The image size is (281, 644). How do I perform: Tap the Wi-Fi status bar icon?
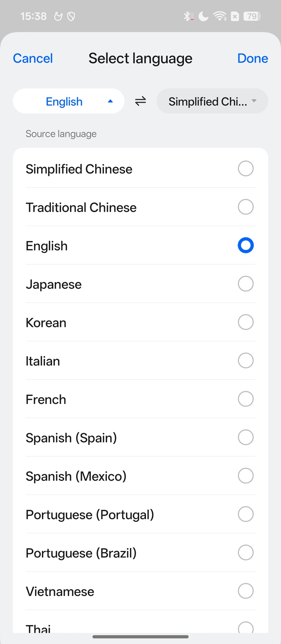click(220, 16)
